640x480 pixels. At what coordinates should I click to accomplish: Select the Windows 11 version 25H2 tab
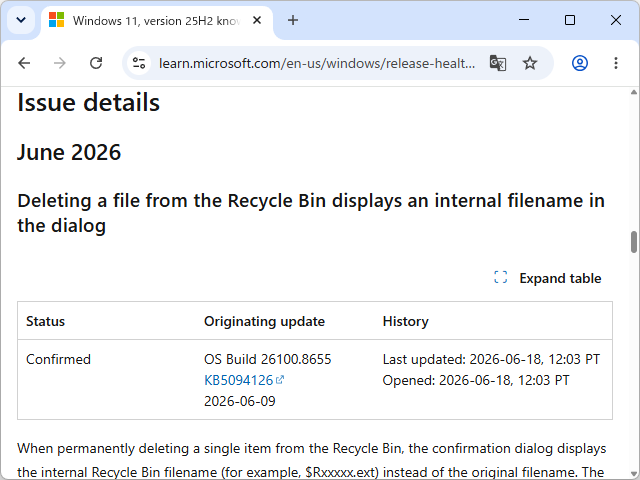coord(157,21)
